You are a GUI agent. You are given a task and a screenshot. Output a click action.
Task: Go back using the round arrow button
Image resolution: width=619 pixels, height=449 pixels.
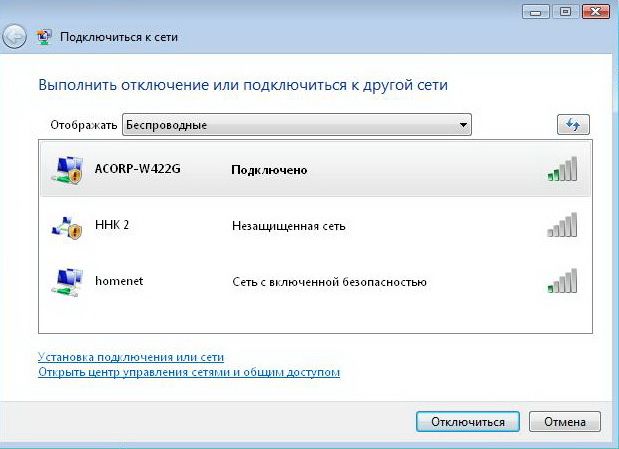point(14,37)
